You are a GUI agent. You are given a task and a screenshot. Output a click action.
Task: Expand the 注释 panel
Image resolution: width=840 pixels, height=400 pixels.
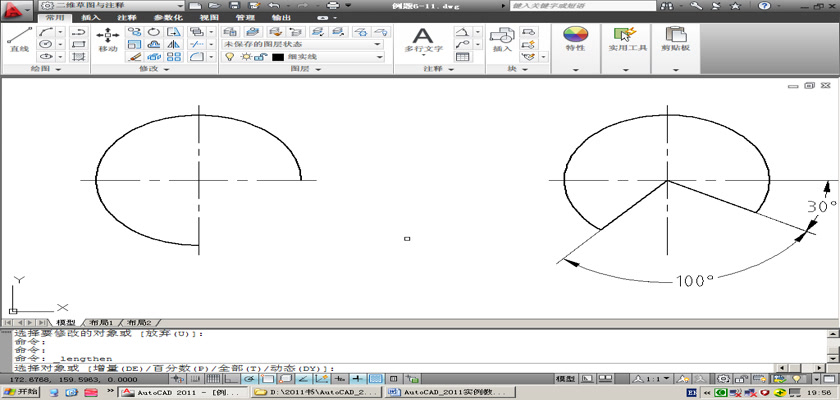[438, 69]
